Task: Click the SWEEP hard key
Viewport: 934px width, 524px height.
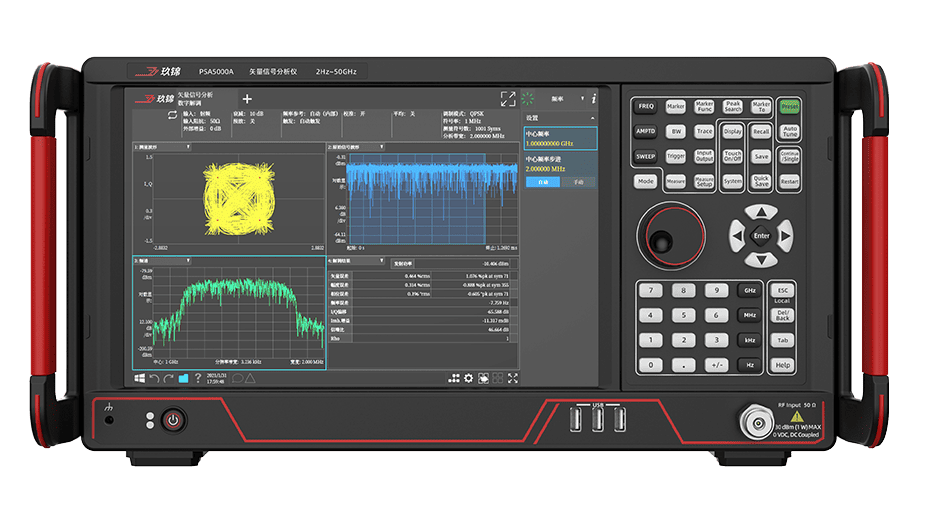Action: (645, 156)
